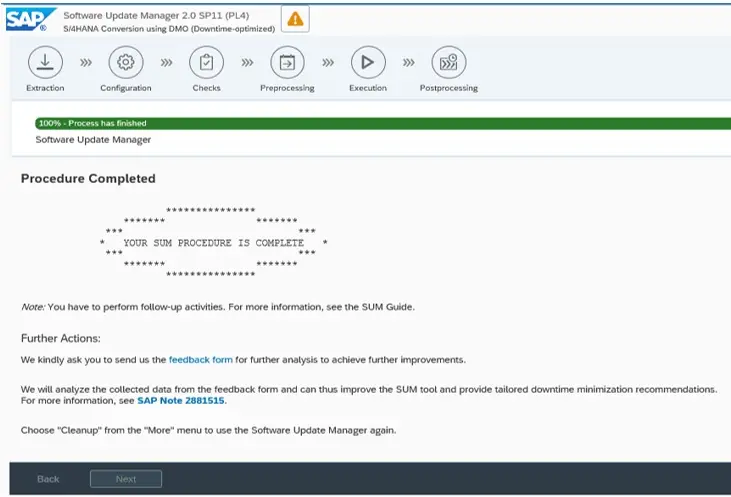The image size is (731, 497).
Task: Click the SAP logo
Action: (x=30, y=20)
